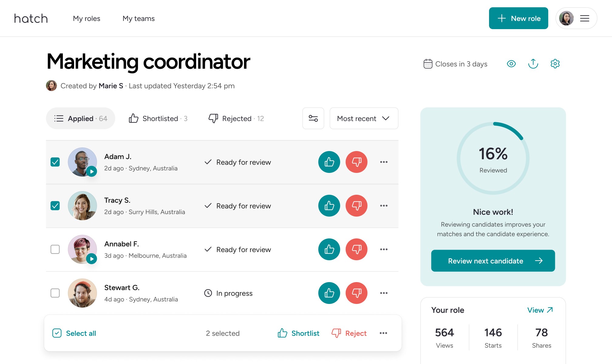Check Annabel F.'s selection checkbox
The image size is (612, 364).
tap(55, 249)
